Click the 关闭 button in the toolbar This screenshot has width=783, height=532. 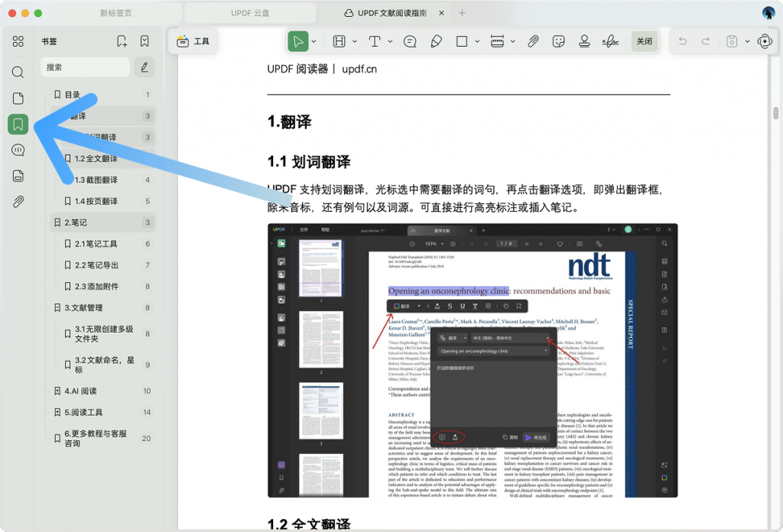(x=644, y=41)
